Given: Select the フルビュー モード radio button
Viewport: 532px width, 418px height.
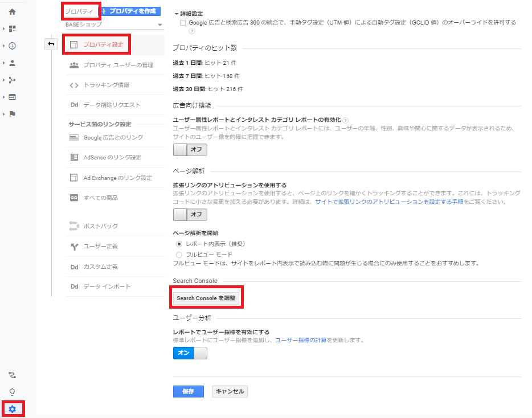Looking at the screenshot, I should tap(179, 255).
